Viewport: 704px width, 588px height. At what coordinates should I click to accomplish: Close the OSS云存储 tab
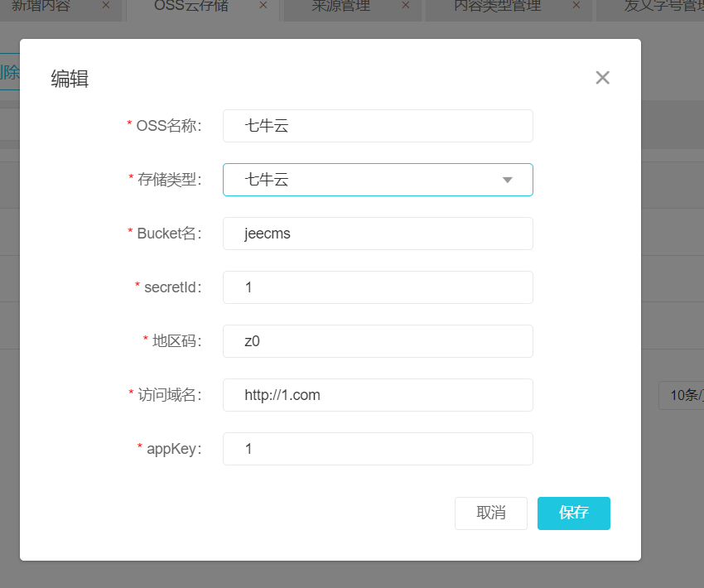point(263,6)
